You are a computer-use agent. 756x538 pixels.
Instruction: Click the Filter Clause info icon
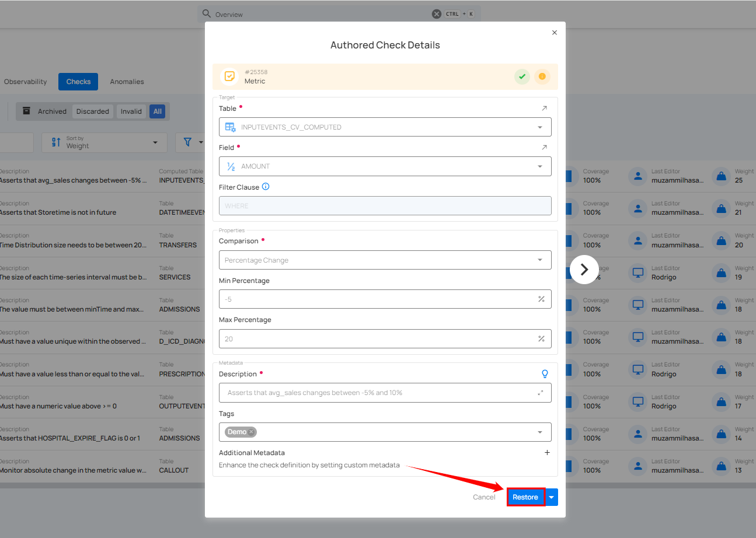click(x=266, y=187)
